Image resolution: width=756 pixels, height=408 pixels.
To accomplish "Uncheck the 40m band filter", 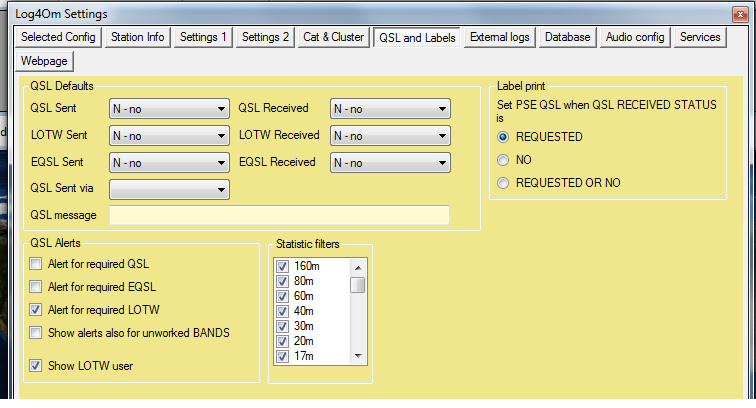I will click(x=283, y=311).
